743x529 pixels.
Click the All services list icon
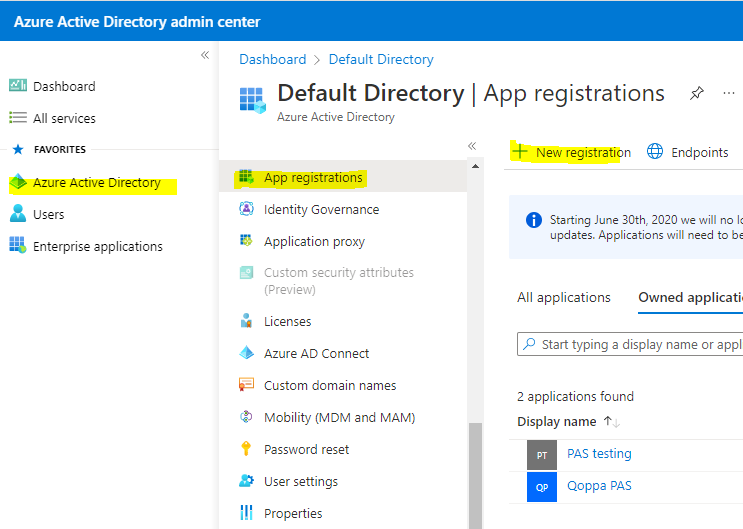tap(18, 118)
